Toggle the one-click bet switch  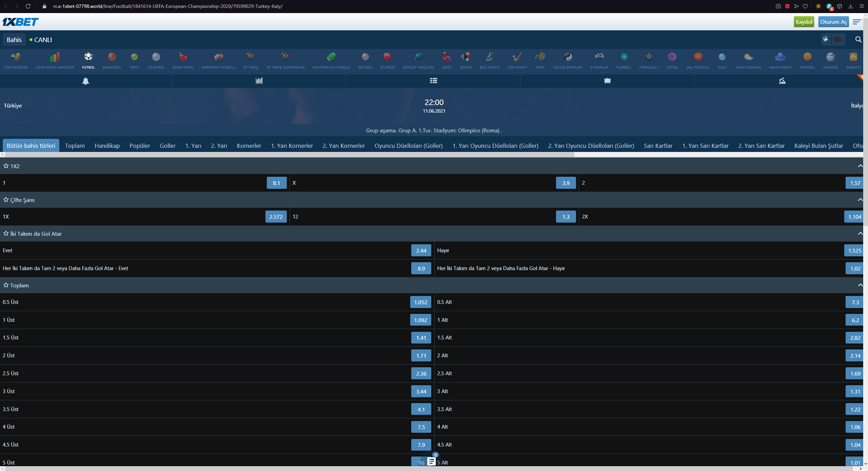[838, 40]
